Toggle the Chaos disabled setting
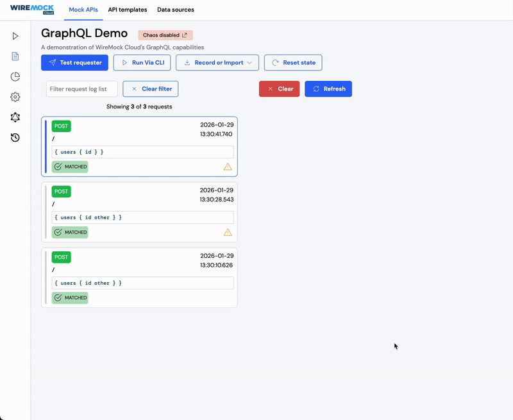513x420 pixels. pyautogui.click(x=165, y=35)
